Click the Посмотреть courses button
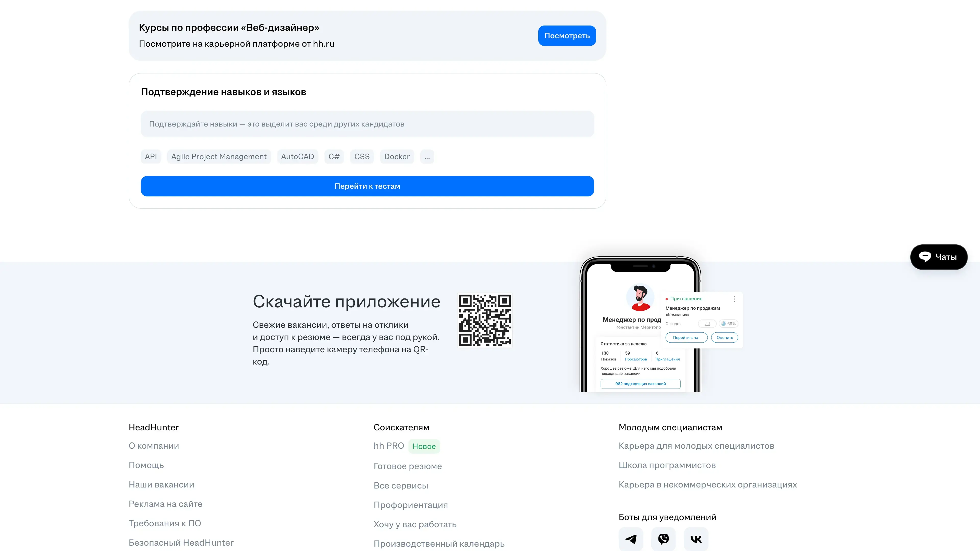The width and height of the screenshot is (980, 551). 567,36
